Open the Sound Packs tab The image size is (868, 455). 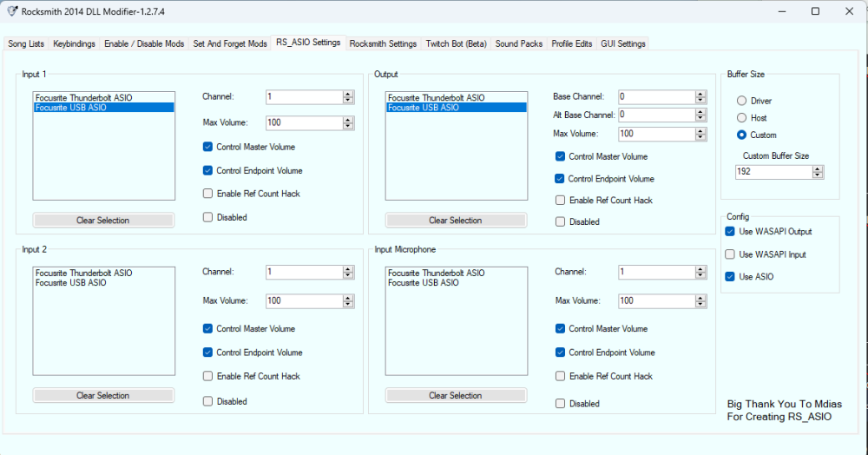(x=519, y=43)
